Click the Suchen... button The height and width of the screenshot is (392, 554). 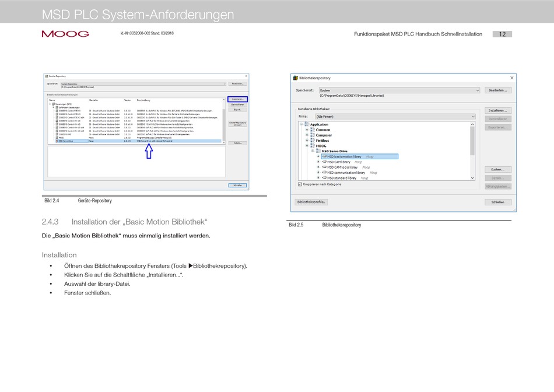(498, 169)
